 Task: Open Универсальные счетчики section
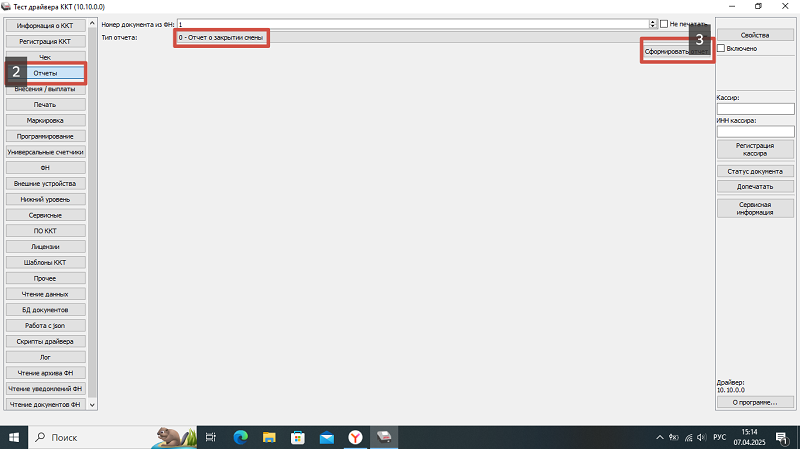[45, 152]
